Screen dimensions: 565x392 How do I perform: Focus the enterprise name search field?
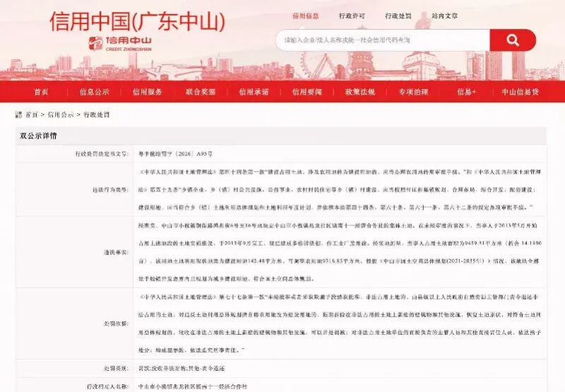[383, 40]
